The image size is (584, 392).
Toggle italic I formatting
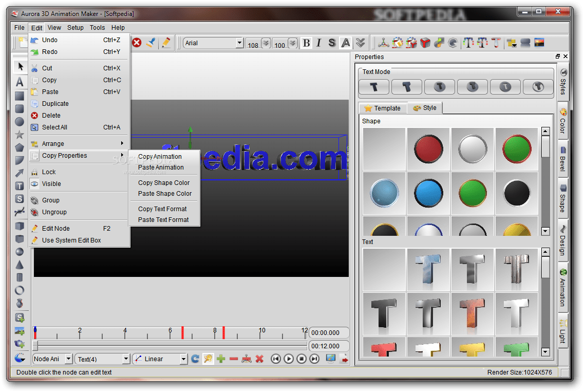[318, 43]
